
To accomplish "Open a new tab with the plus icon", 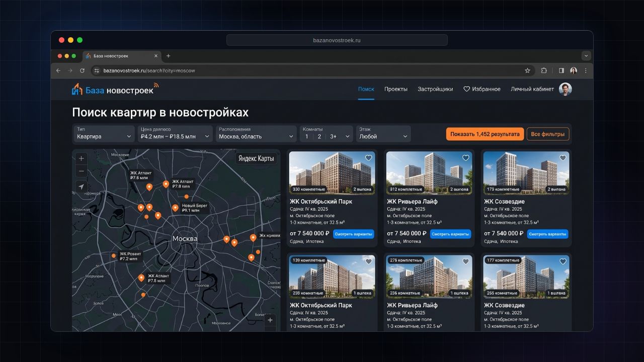I will (168, 56).
